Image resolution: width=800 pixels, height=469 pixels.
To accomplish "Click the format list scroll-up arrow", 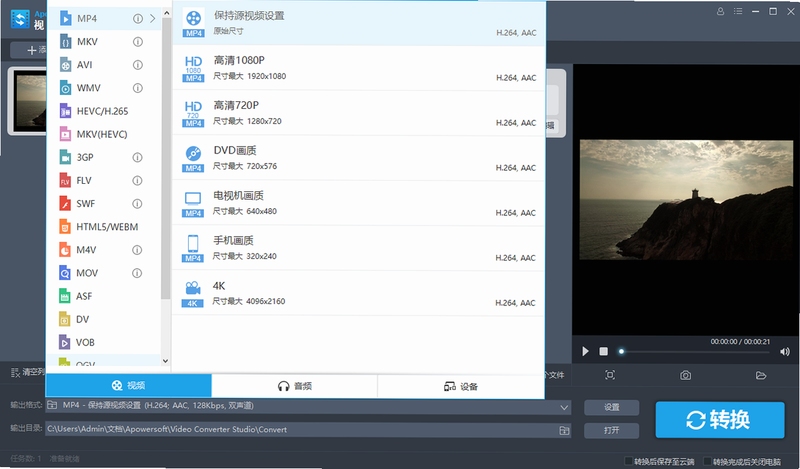I will pyautogui.click(x=166, y=12).
